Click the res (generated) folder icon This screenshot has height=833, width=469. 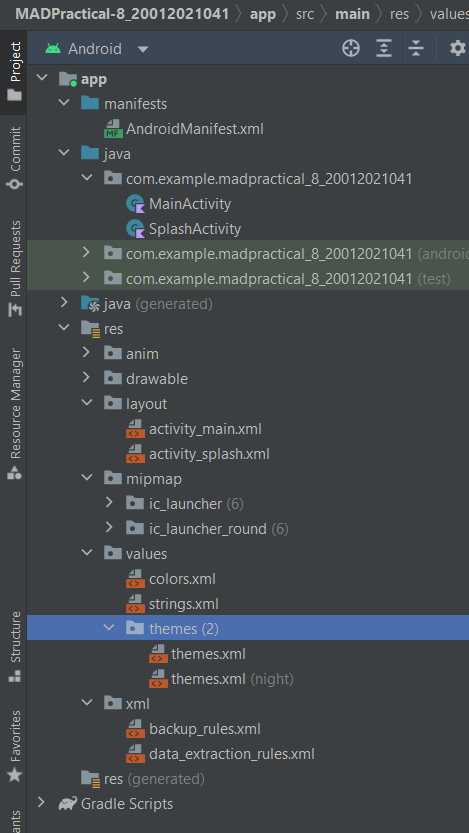pos(90,779)
